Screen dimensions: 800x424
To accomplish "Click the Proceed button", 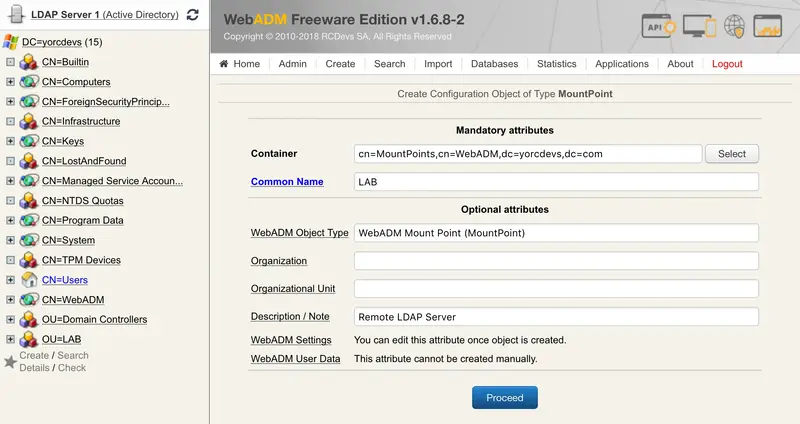I will [x=505, y=397].
